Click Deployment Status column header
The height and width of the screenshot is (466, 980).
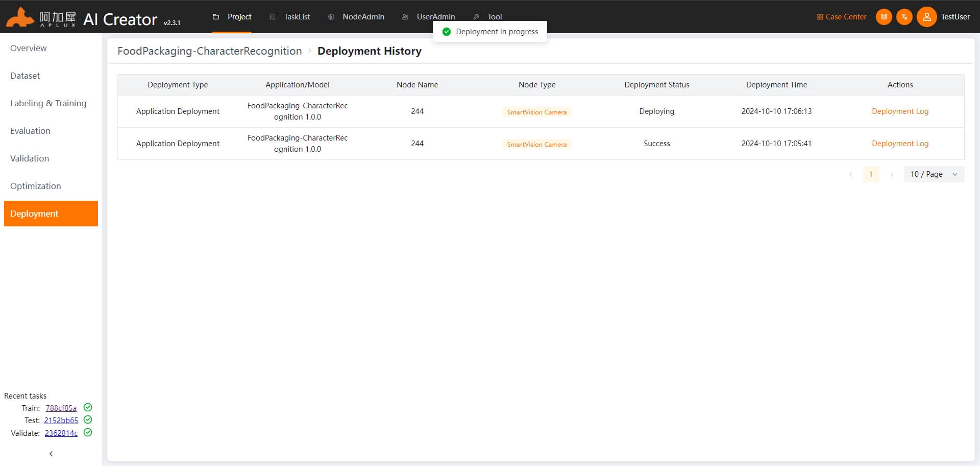656,85
